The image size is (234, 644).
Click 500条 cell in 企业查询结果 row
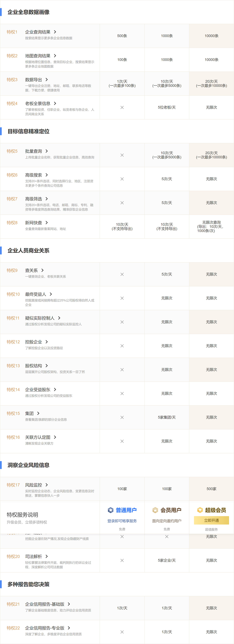click(122, 36)
